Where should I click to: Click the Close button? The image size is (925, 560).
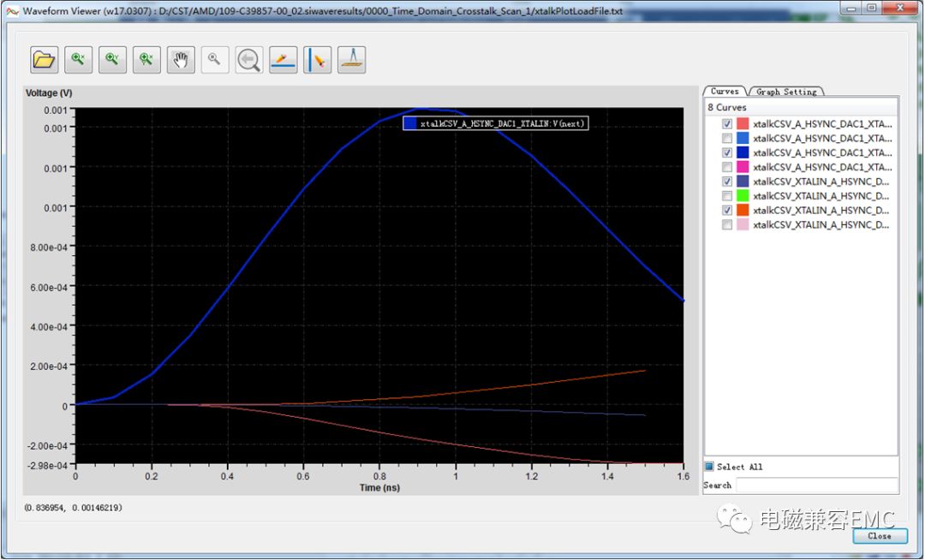879,536
